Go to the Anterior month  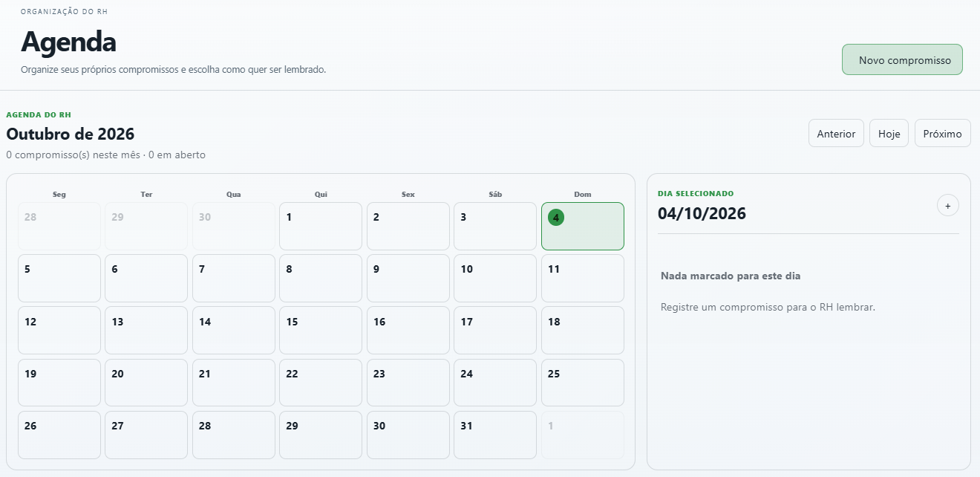[x=836, y=133]
